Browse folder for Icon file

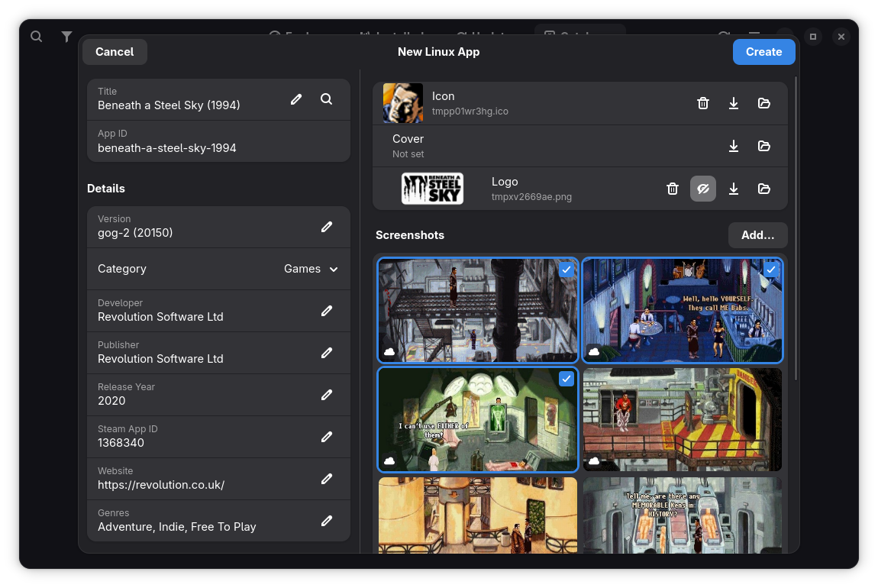(x=763, y=103)
